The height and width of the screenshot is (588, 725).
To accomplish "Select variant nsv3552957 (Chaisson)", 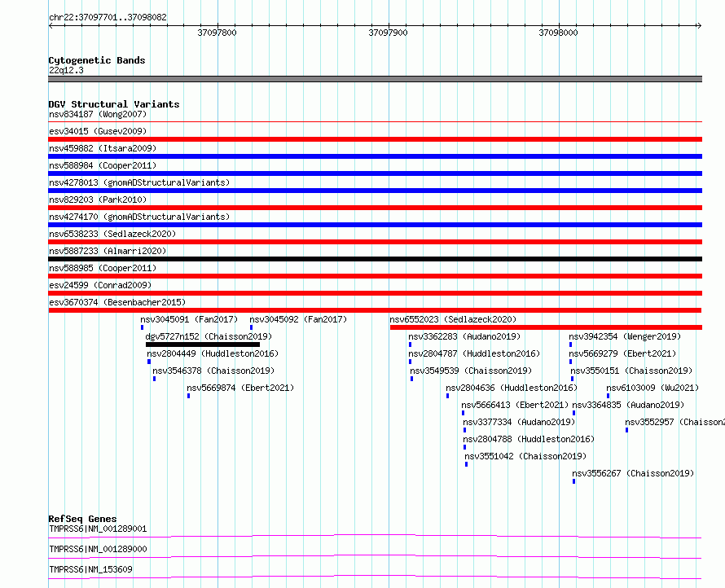I will coord(674,422).
